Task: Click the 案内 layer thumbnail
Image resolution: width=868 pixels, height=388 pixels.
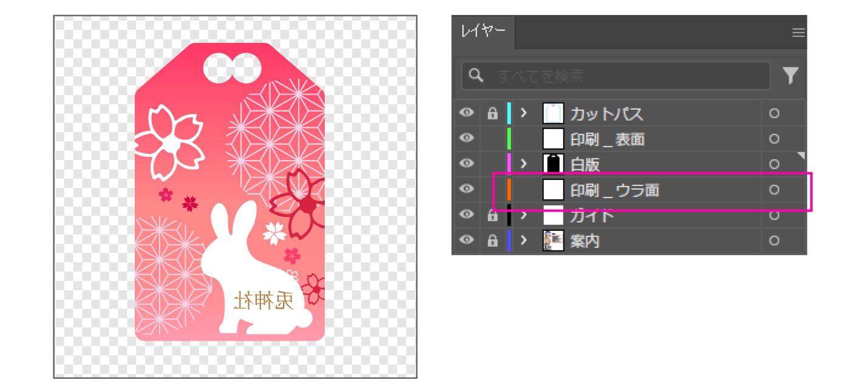Action: 553,241
